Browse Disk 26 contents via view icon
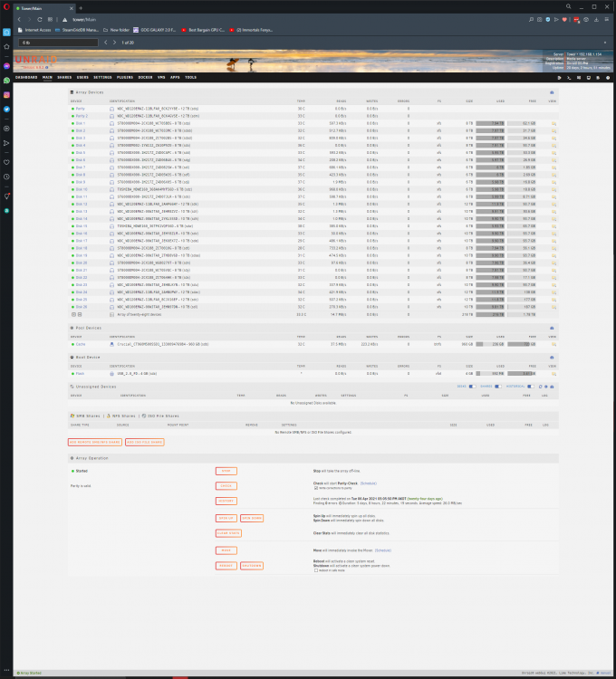The image size is (616, 679). point(553,307)
